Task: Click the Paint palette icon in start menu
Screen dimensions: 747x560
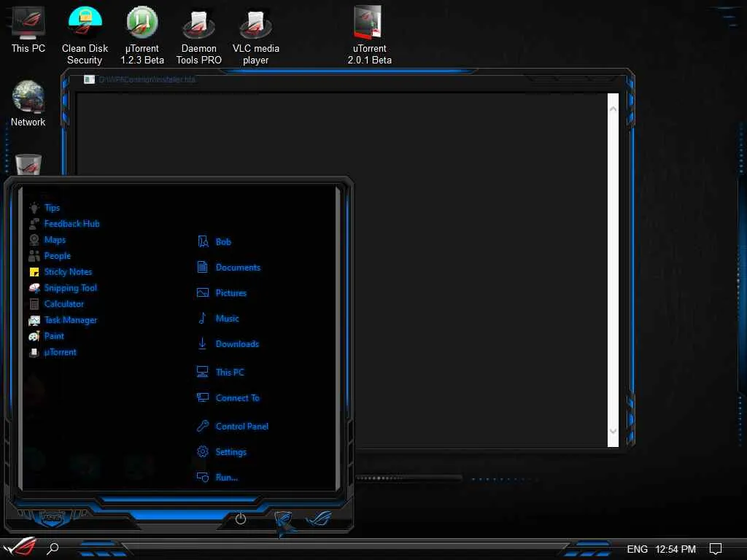Action: 34,336
